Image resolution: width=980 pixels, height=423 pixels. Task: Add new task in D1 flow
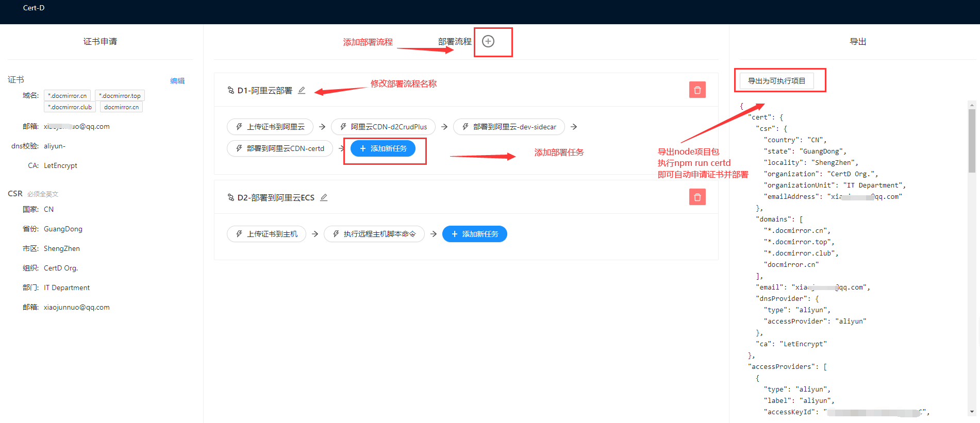(x=383, y=148)
